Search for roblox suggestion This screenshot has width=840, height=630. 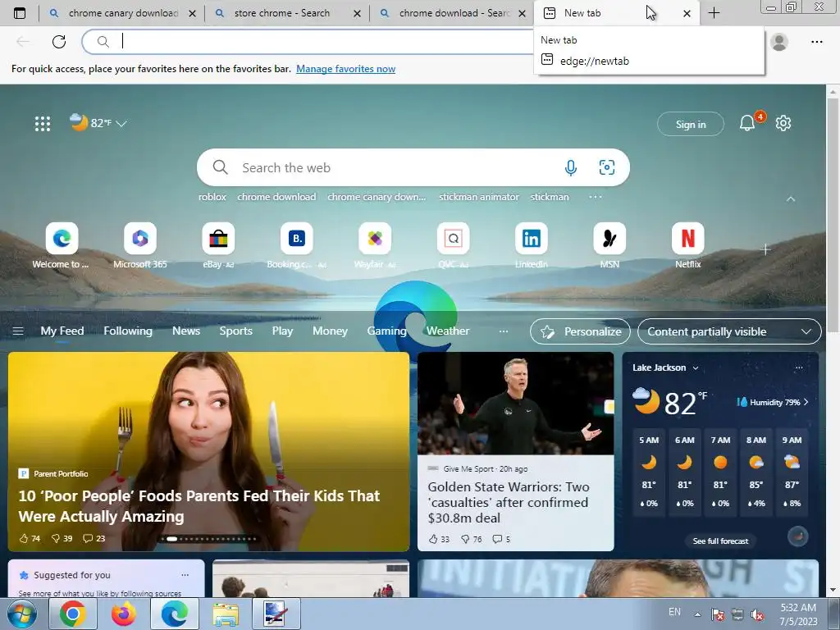tap(212, 197)
